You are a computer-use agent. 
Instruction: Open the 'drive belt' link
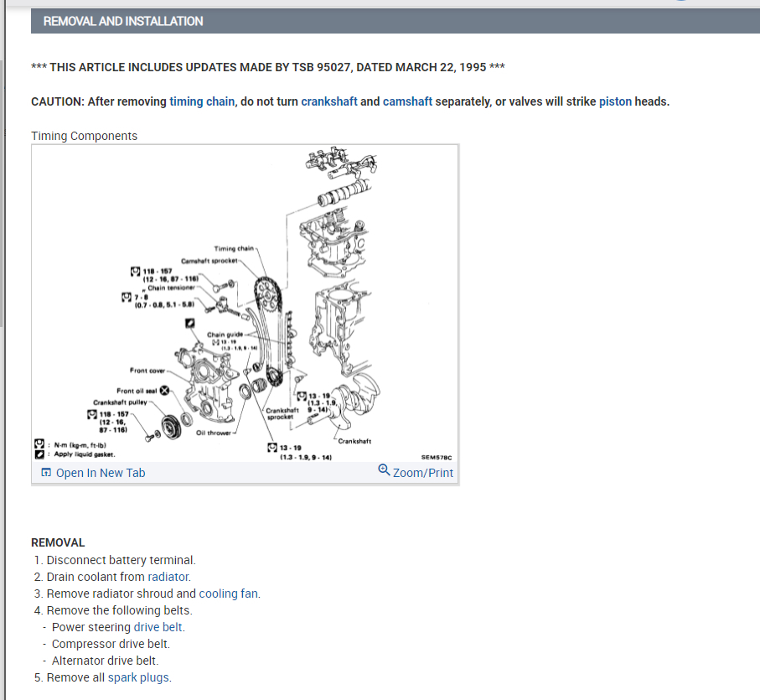[x=158, y=627]
